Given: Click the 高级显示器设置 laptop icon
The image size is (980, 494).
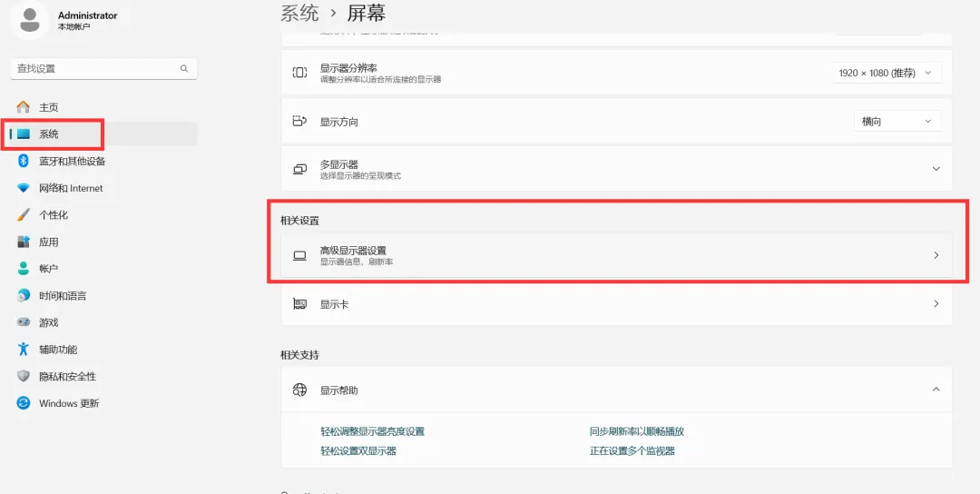Looking at the screenshot, I should 300,255.
